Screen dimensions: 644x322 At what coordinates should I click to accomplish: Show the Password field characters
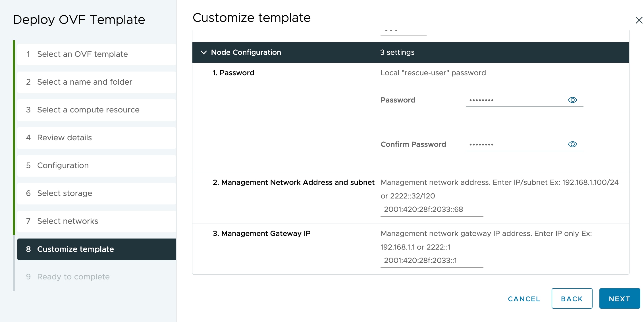coord(572,100)
